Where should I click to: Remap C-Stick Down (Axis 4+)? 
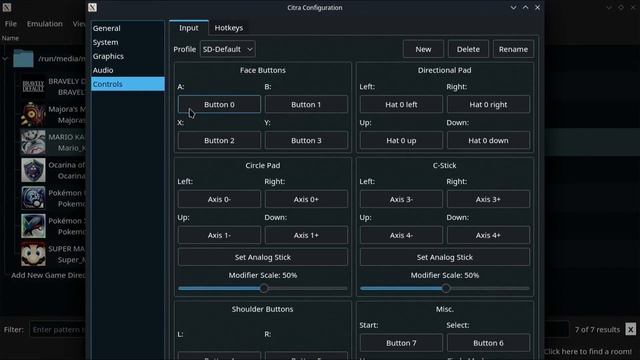tap(488, 235)
